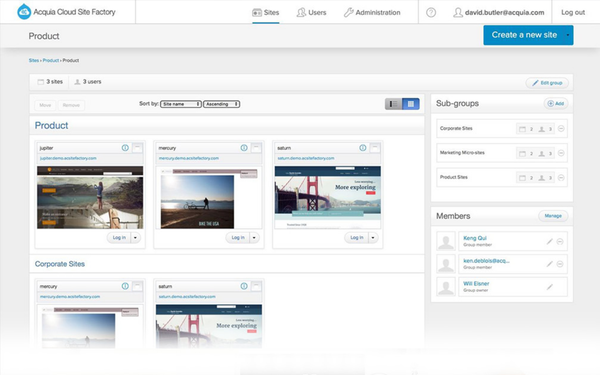Open the jupiter site thumbnail
600x375 pixels.
[x=90, y=197]
